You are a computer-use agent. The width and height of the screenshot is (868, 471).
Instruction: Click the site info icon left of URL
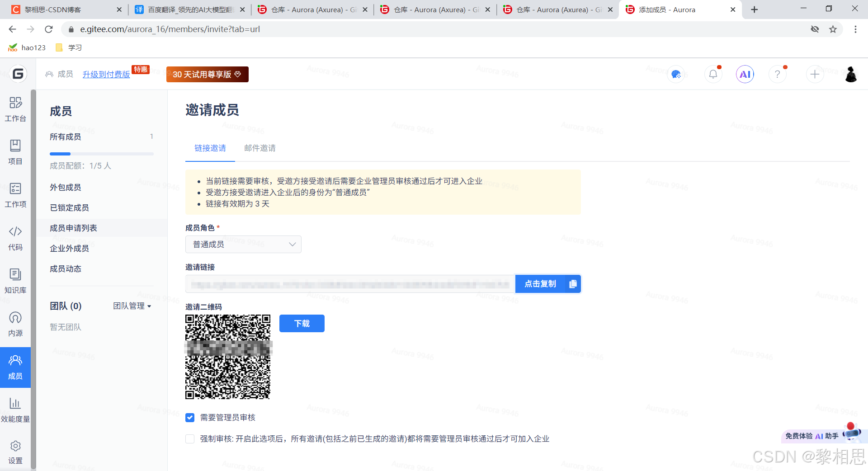pos(71,29)
